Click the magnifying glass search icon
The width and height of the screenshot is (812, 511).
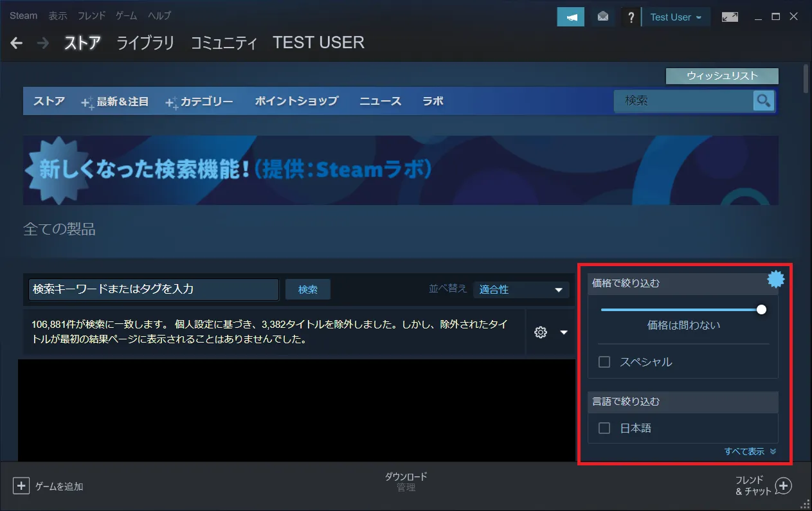[764, 101]
